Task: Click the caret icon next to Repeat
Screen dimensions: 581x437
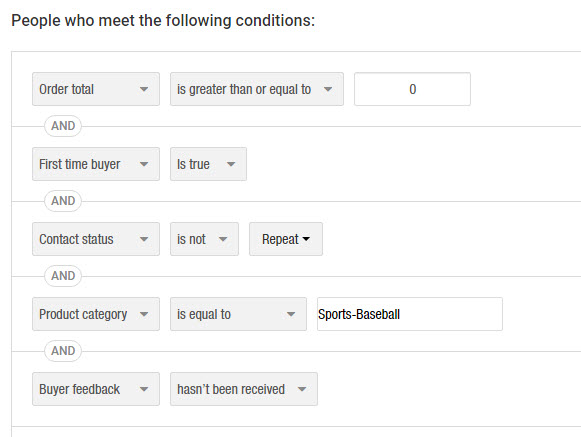Action: click(x=306, y=239)
